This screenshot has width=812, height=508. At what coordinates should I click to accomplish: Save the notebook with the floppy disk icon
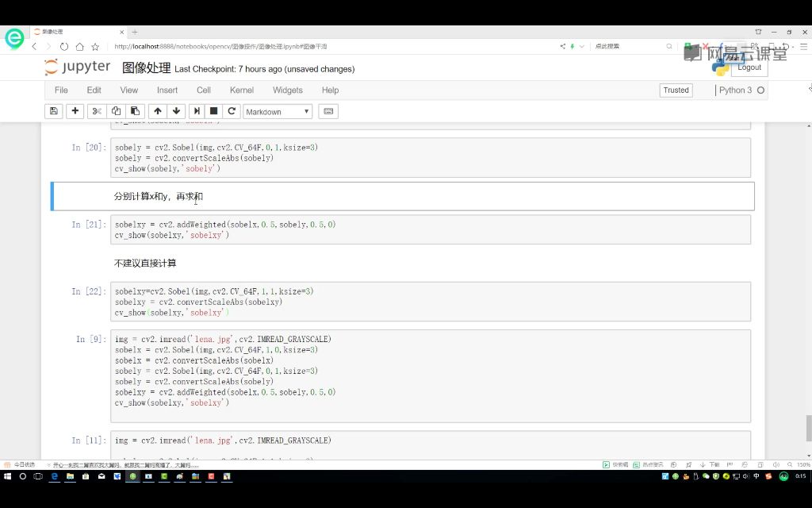point(53,111)
